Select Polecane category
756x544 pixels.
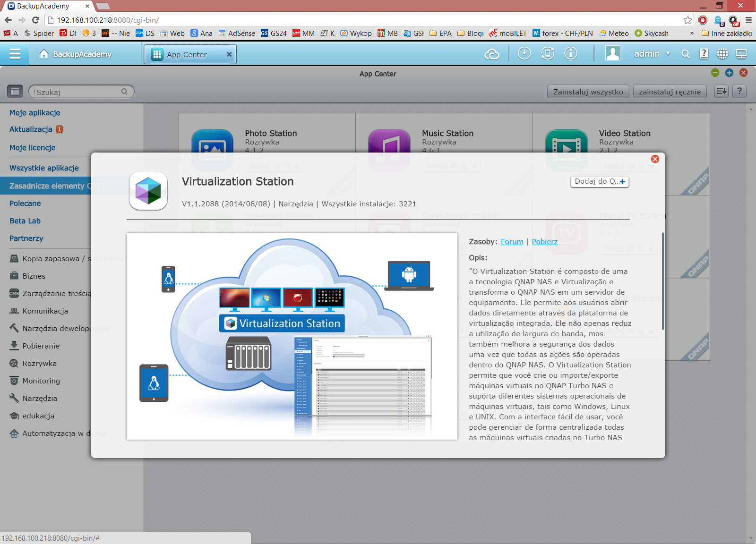point(25,204)
